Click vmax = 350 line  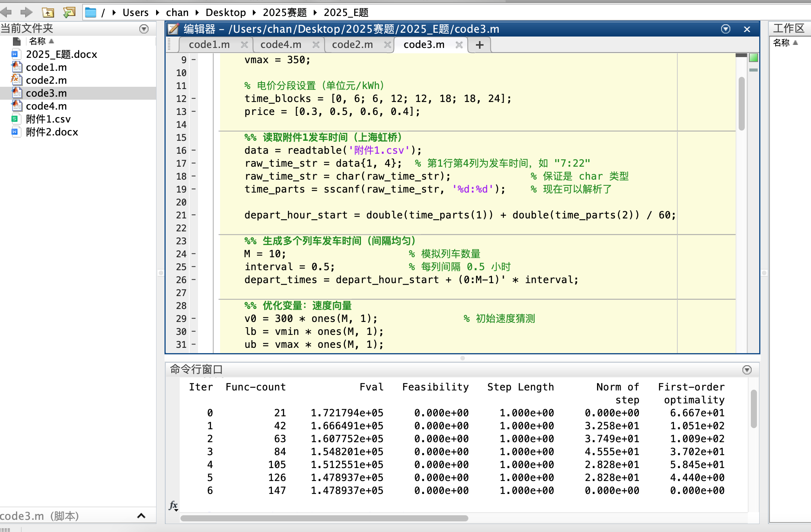click(277, 60)
